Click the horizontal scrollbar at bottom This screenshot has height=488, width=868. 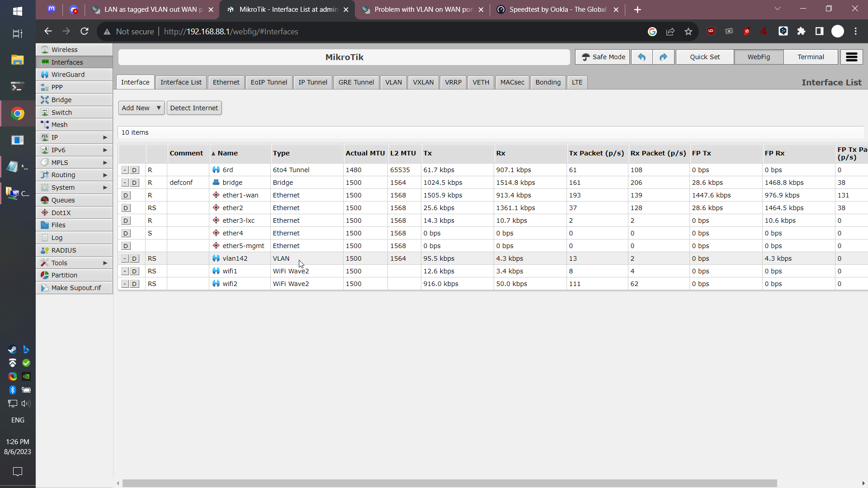449,483
